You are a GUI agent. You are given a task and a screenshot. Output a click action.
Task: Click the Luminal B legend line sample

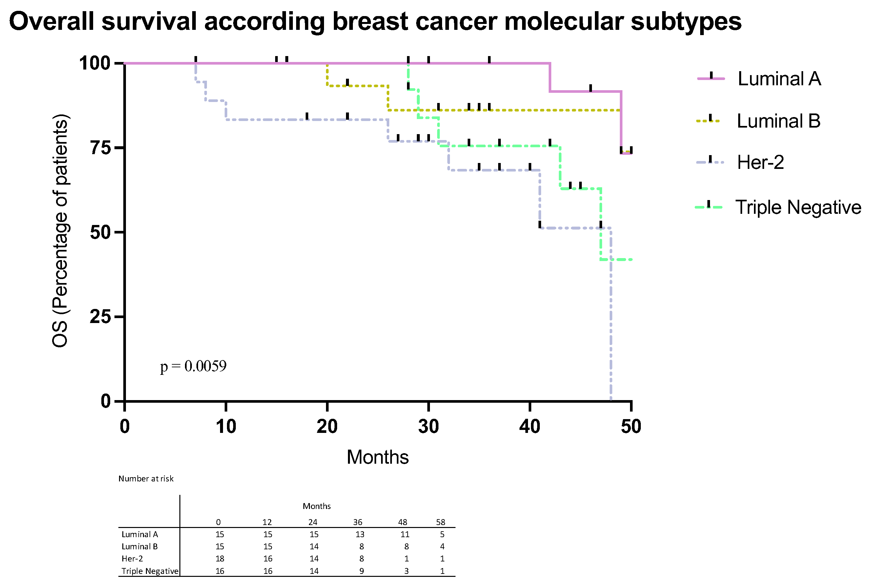coord(708,121)
